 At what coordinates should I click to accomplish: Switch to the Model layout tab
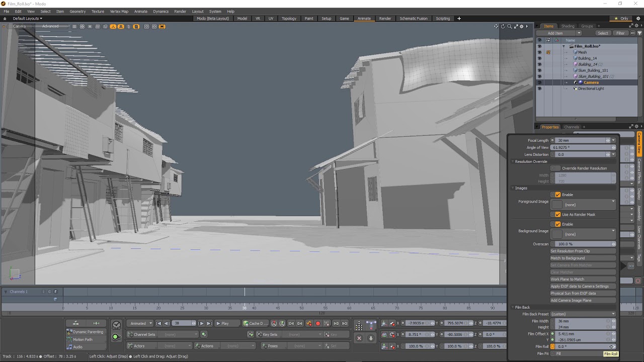click(242, 19)
